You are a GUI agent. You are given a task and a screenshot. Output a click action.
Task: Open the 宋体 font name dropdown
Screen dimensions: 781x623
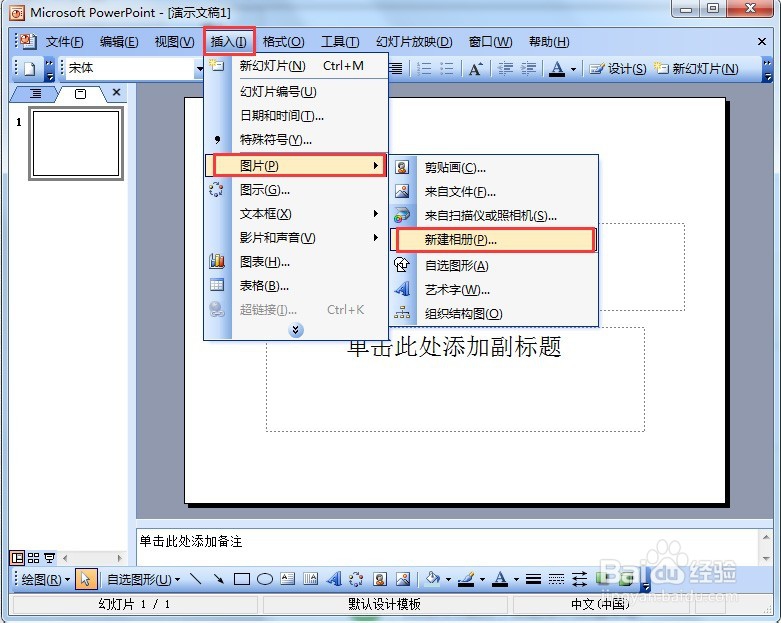tap(199, 68)
